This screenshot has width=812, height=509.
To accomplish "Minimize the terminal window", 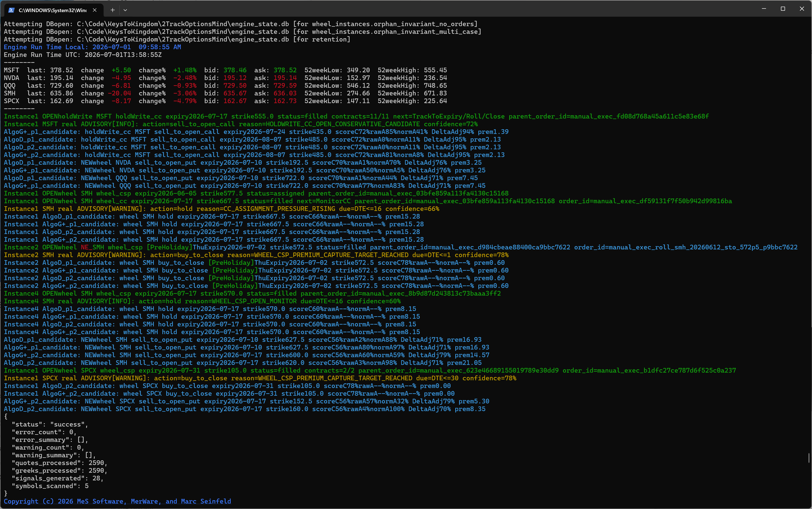I will coord(764,9).
